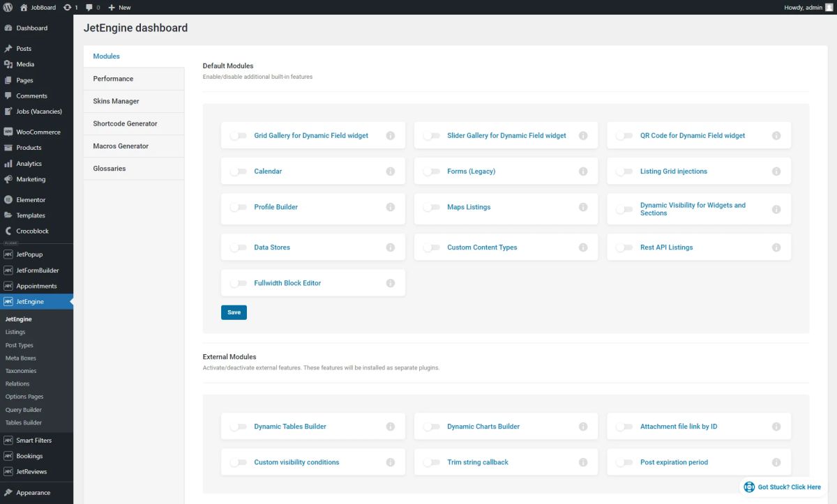Click the Appearance brush icon
The width and height of the screenshot is (837, 504).
(x=8, y=492)
